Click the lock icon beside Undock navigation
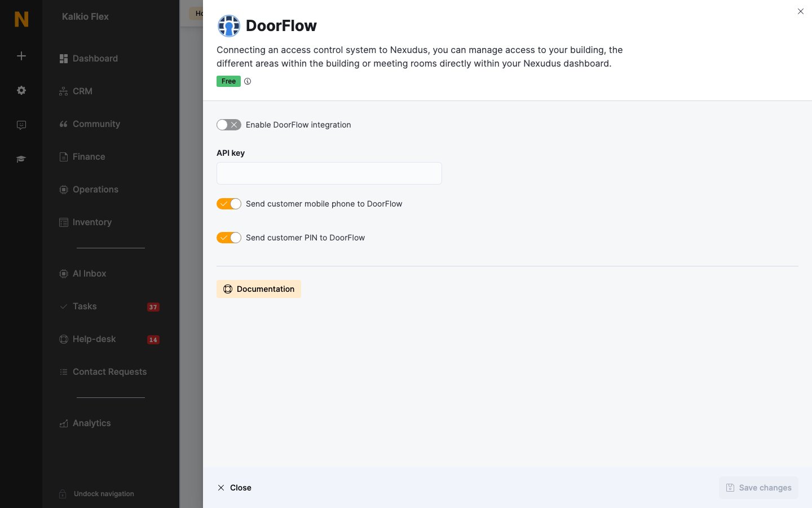Viewport: 812px width, 508px height. click(x=63, y=494)
